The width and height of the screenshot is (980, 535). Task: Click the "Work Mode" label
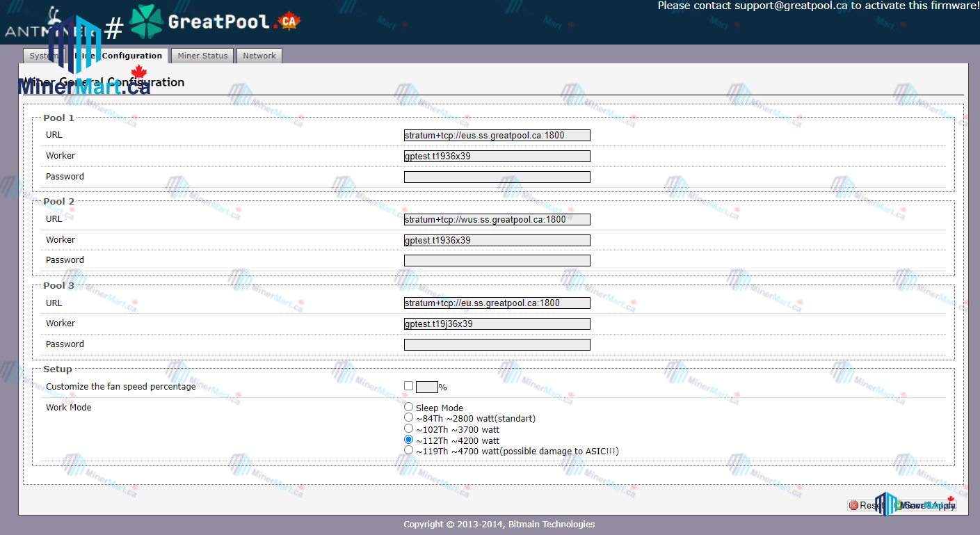coord(68,407)
